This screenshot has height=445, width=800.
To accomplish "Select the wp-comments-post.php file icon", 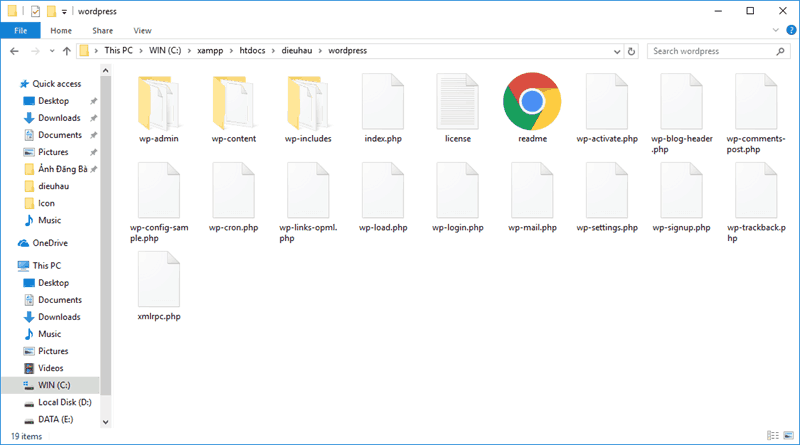I will pos(756,102).
